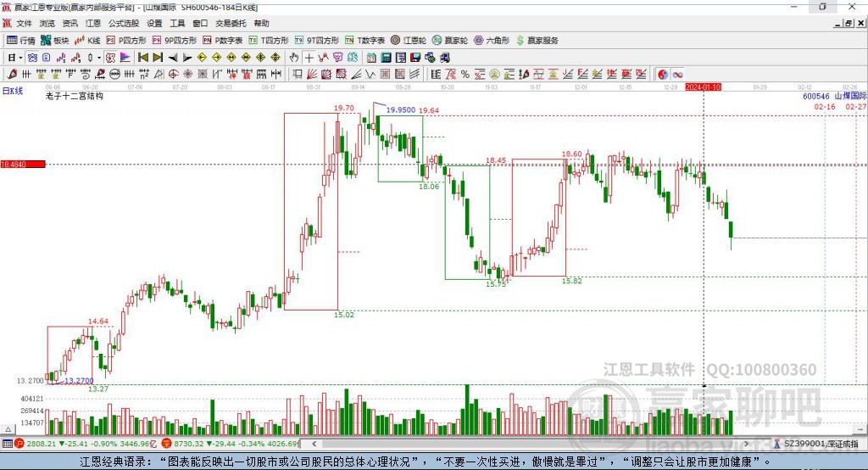Screen dimensions: 868x470
Task: Jump to first bar with skip-start icon
Action: [142, 58]
